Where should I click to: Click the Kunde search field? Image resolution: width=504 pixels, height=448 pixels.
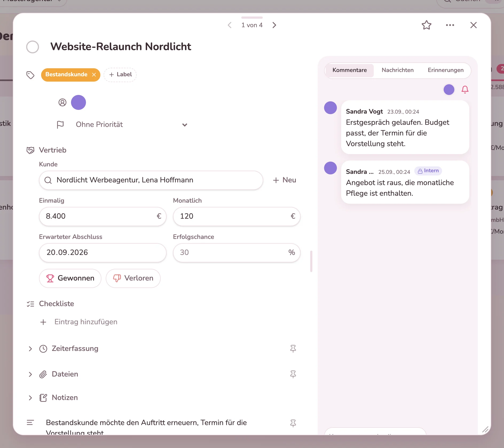pyautogui.click(x=151, y=180)
